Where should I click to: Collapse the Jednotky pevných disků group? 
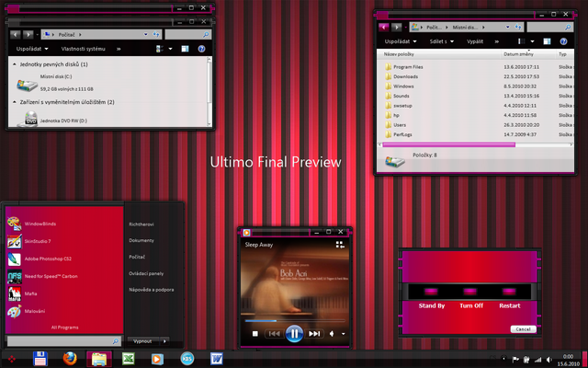[x=14, y=64]
